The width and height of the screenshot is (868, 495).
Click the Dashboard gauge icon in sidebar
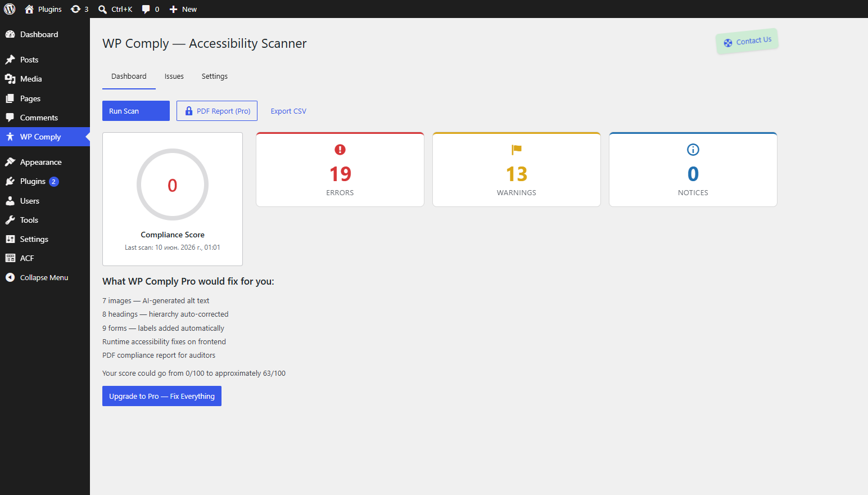[x=10, y=34]
